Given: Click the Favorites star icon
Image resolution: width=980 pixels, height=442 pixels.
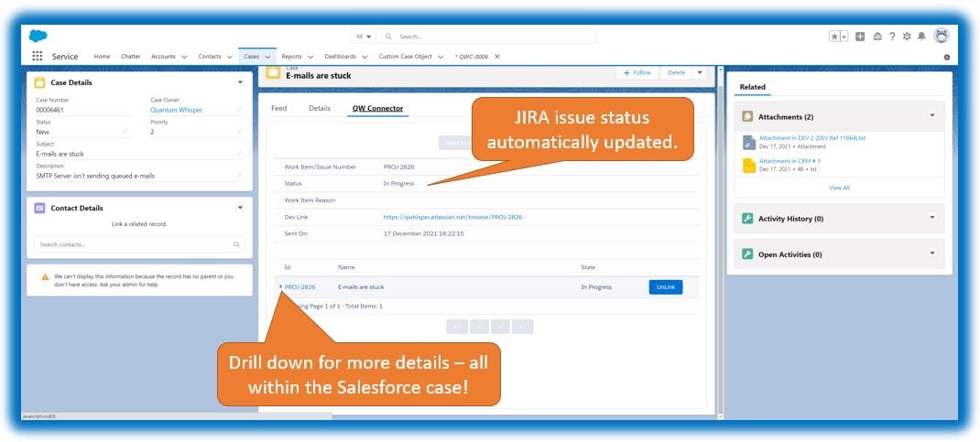Looking at the screenshot, I should coord(835,37).
